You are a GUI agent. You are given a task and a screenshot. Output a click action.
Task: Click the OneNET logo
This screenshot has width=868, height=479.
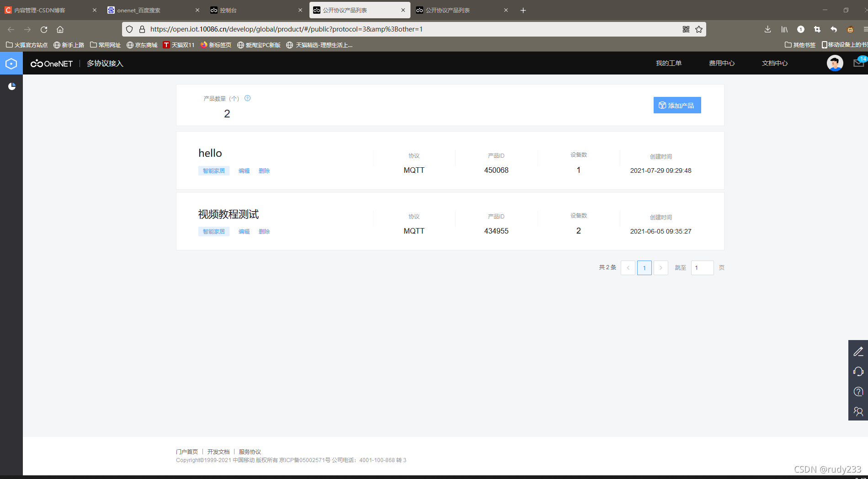(52, 64)
